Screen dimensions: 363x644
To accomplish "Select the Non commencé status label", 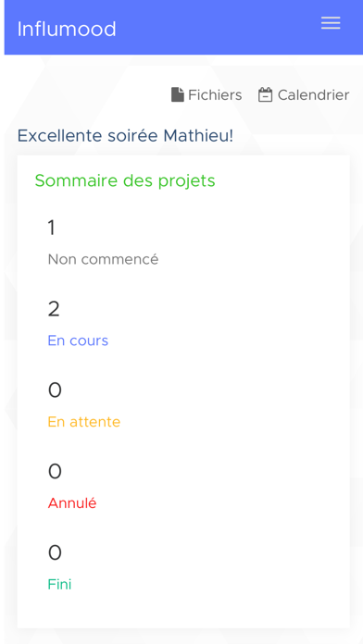I will click(x=103, y=259).
